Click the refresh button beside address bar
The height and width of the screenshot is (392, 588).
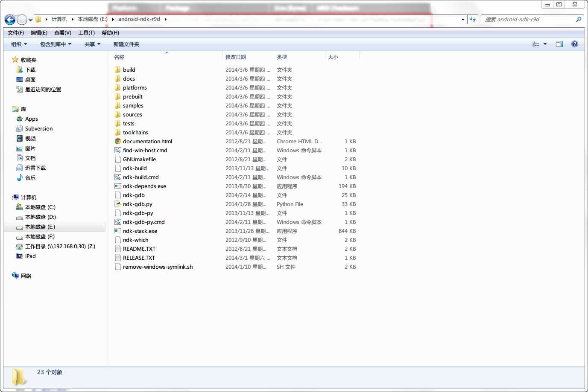(473, 19)
